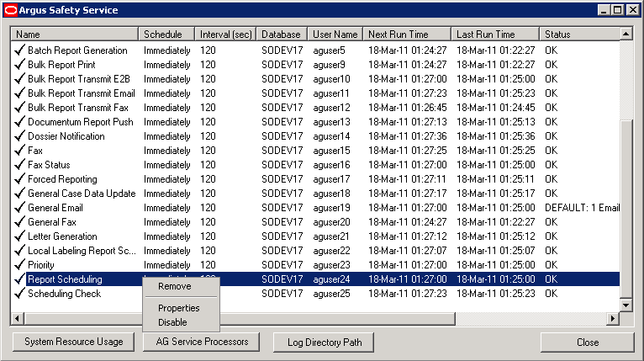Click Last Run Time 18-Mar-11 01:25:36

pos(496,136)
